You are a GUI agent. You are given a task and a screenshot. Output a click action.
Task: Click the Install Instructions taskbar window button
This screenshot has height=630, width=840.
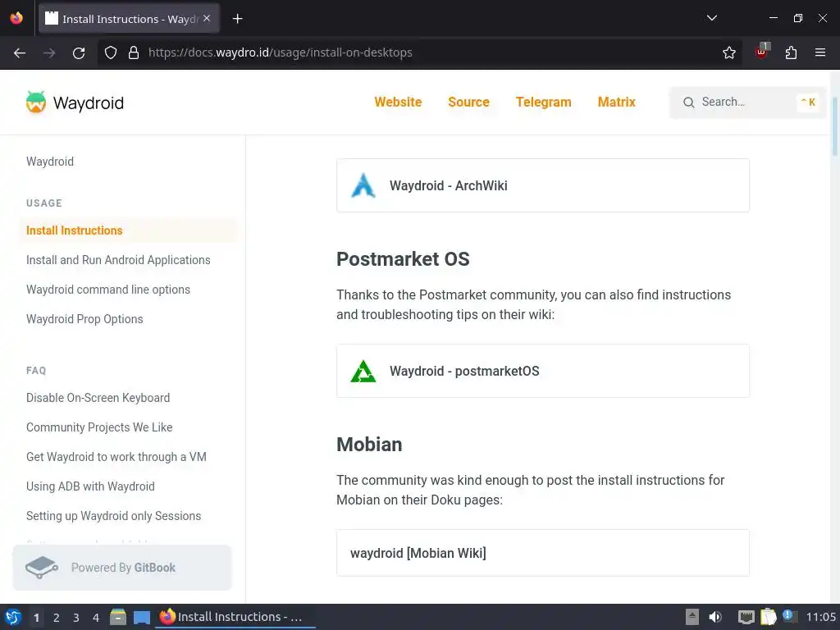pos(235,617)
